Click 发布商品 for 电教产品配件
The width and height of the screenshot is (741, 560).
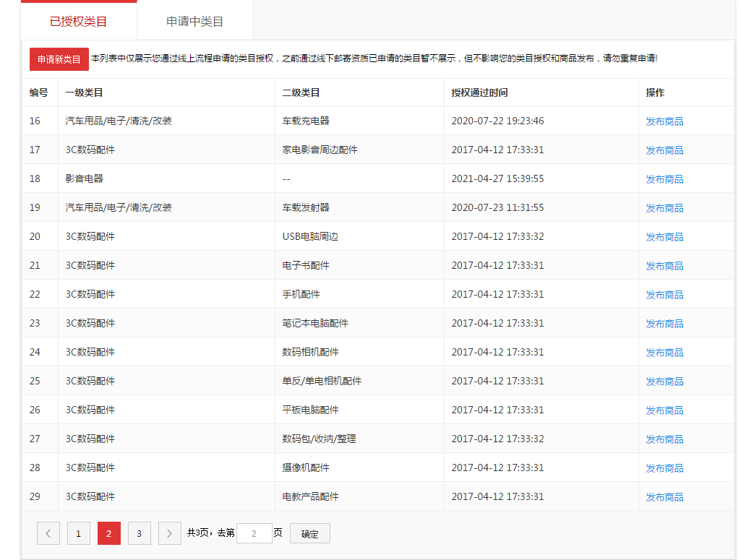tap(664, 496)
